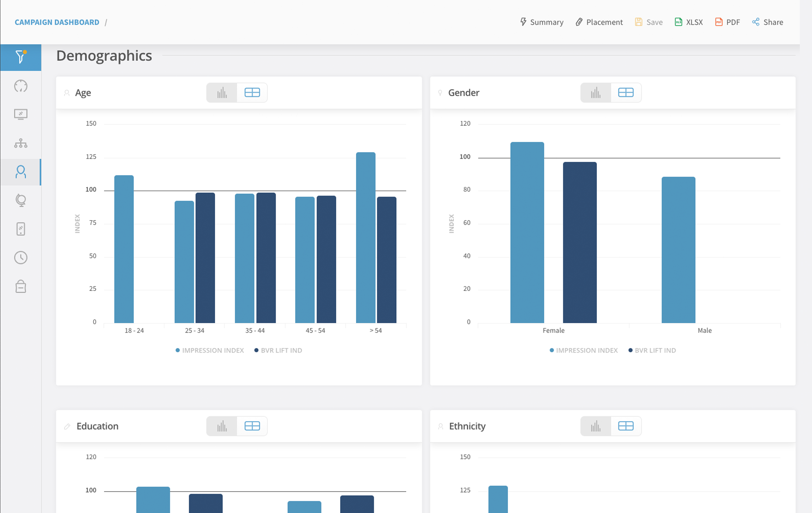Toggle BVR Lift Ind legend in Gender chart
812x513 pixels.
pyautogui.click(x=652, y=350)
